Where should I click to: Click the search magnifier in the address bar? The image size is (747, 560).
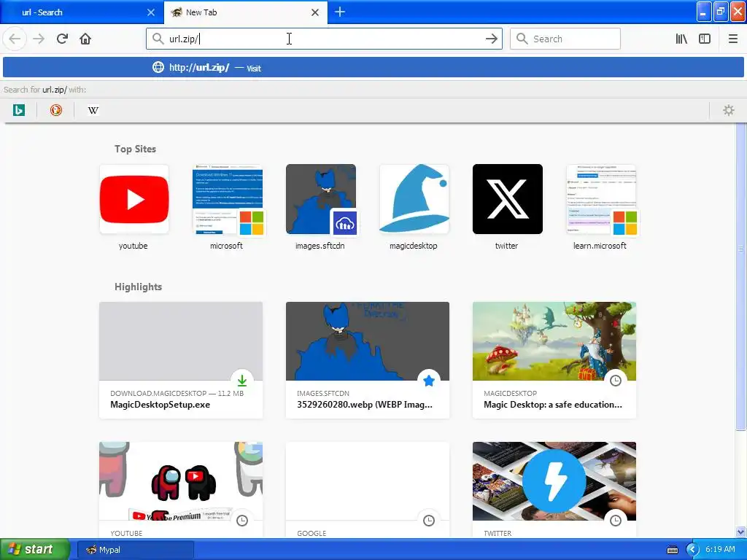pyautogui.click(x=158, y=39)
